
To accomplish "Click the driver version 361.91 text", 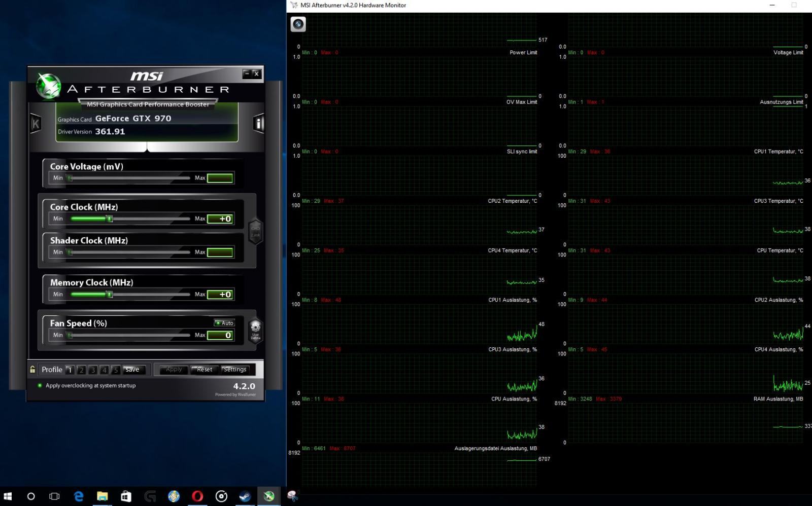I will (110, 131).
